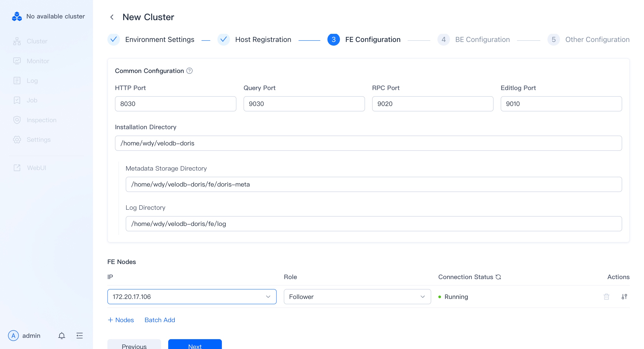The image size is (644, 349).
Task: Click the FE Nodes heading
Action: coord(122,262)
